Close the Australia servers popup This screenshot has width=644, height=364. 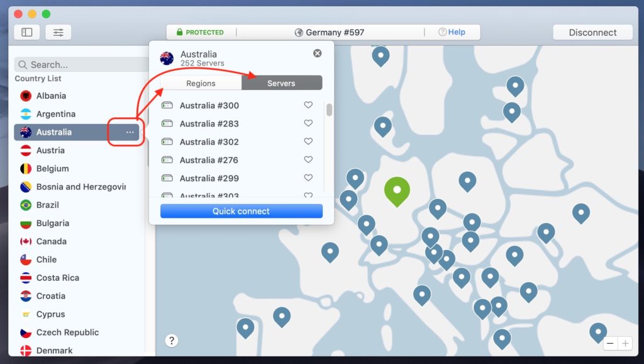(318, 53)
